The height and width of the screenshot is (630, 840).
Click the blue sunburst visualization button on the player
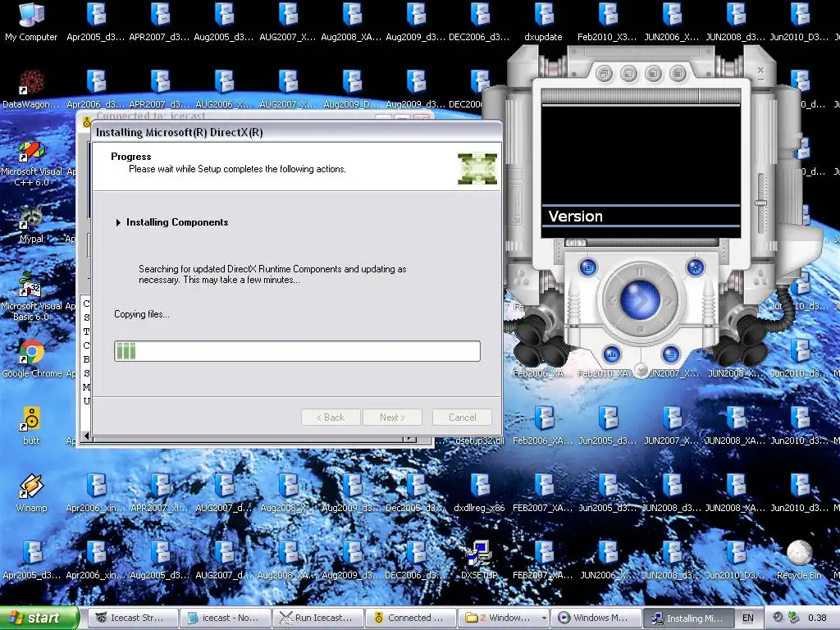[x=696, y=267]
